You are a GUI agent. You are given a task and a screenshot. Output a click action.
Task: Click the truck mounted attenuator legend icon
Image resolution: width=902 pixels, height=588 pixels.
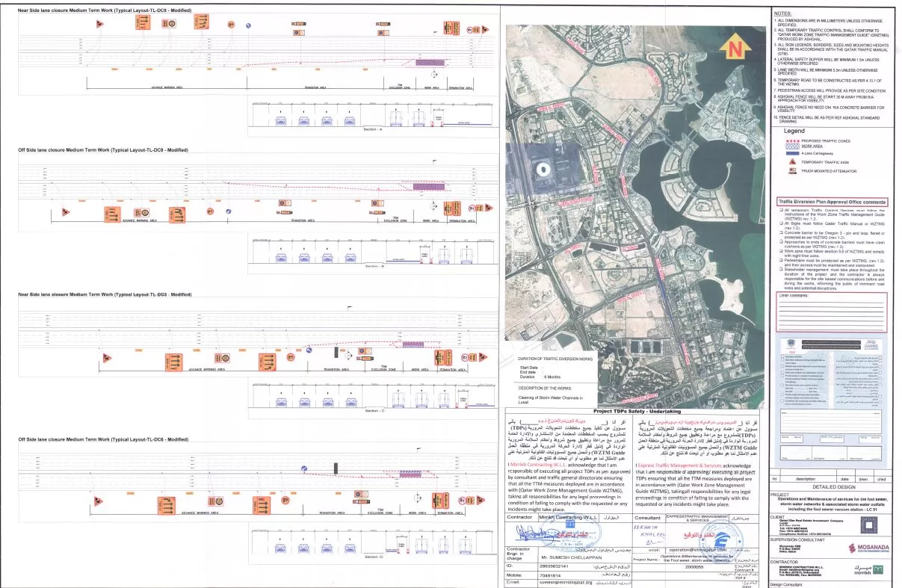pyautogui.click(x=791, y=171)
